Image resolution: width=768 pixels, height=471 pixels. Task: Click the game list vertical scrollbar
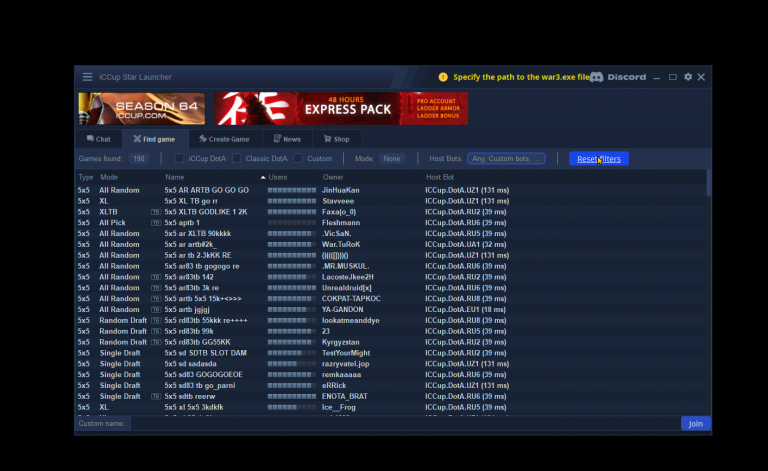tap(708, 183)
